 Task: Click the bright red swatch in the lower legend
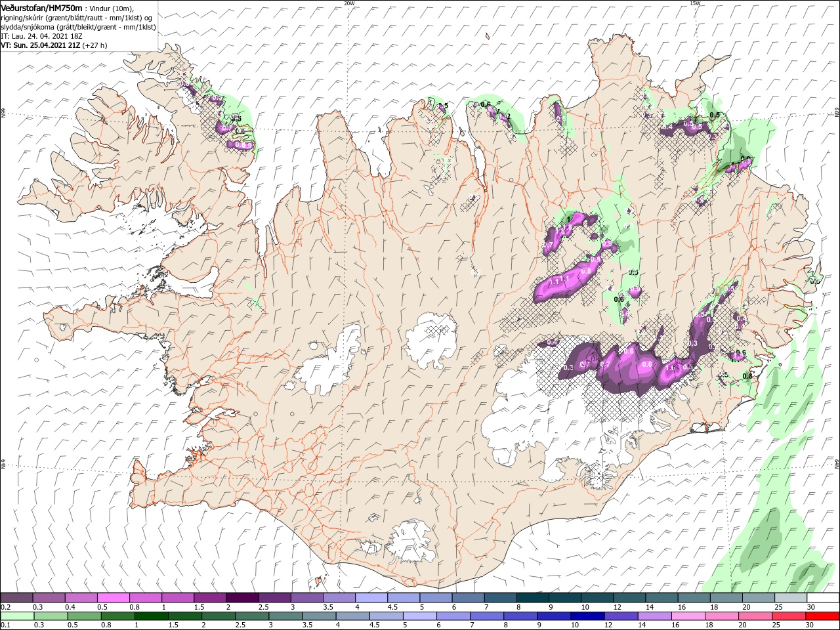point(823,616)
